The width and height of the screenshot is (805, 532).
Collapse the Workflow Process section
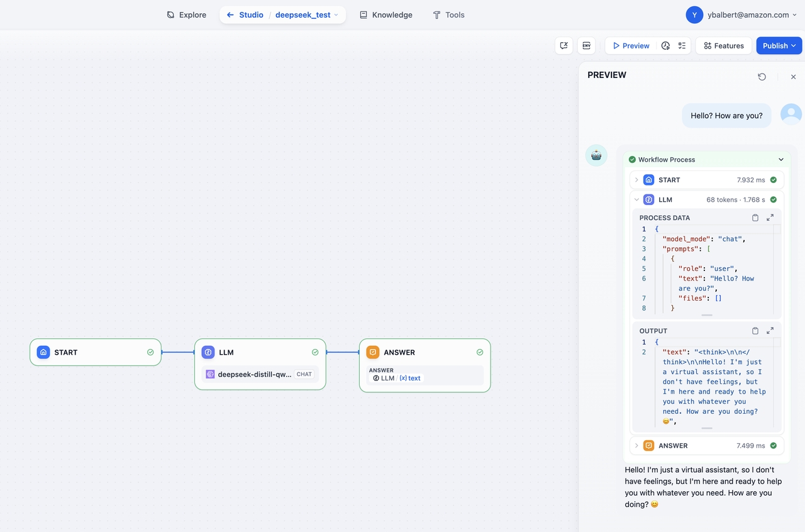point(781,160)
